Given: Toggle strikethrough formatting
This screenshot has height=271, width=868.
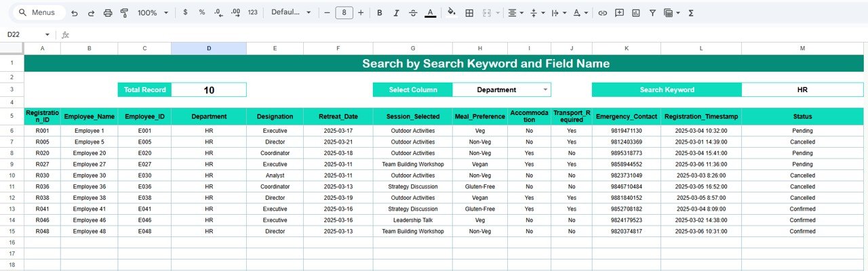Looking at the screenshot, I should [413, 13].
